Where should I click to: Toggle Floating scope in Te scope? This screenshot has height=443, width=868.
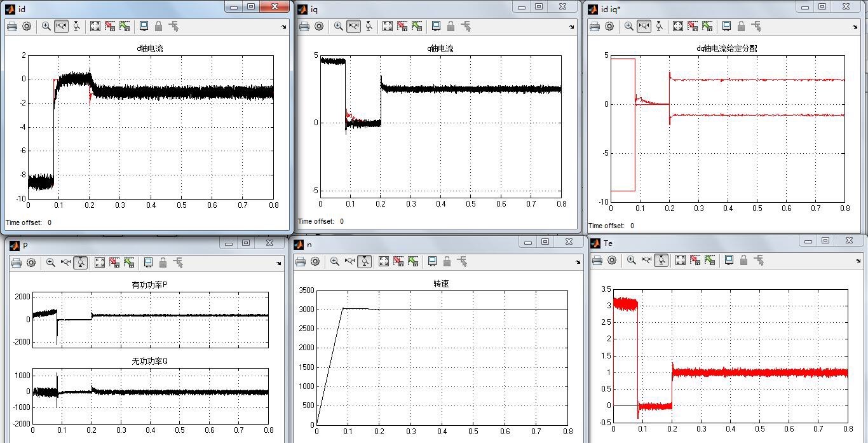click(x=729, y=260)
